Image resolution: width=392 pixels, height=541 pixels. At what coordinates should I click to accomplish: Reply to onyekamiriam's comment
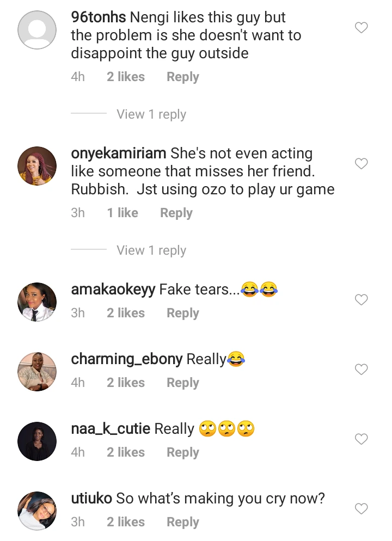point(176,213)
